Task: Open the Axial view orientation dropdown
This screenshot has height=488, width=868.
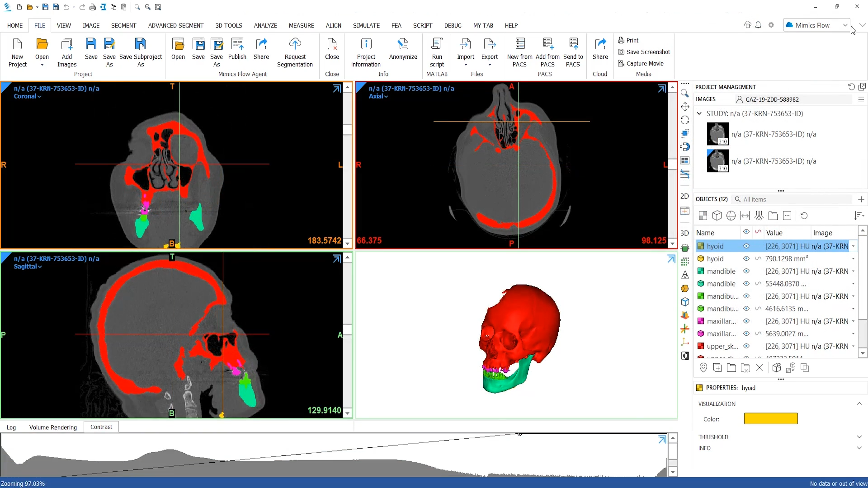Action: click(378, 96)
